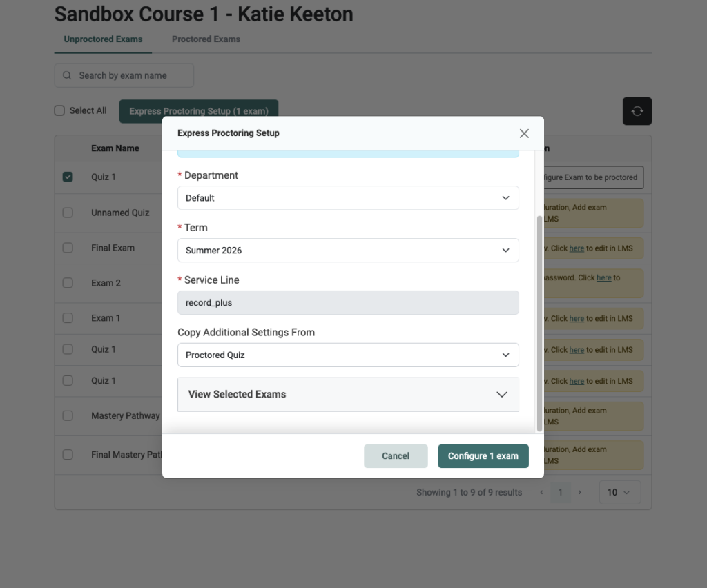Click Configure 1 exam button
Image resolution: width=707 pixels, height=588 pixels.
[x=483, y=456]
